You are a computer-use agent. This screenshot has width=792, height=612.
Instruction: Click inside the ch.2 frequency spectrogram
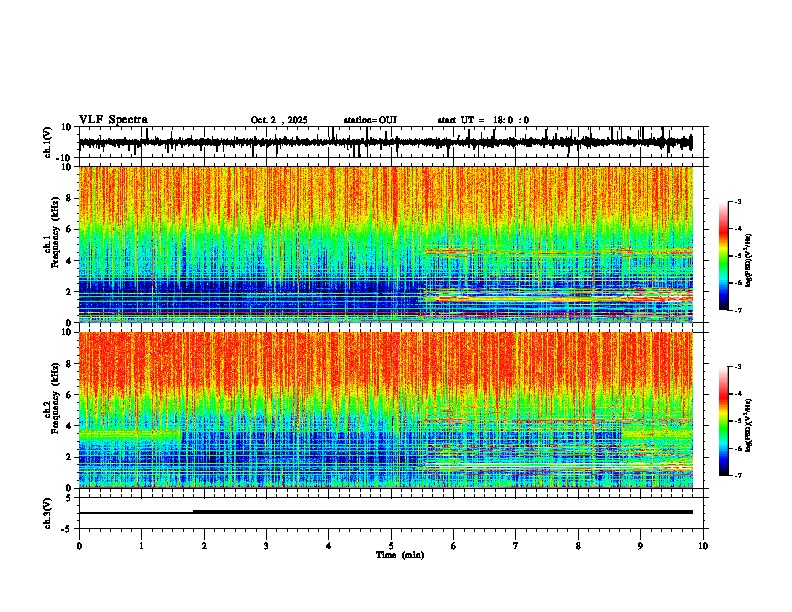click(x=385, y=410)
